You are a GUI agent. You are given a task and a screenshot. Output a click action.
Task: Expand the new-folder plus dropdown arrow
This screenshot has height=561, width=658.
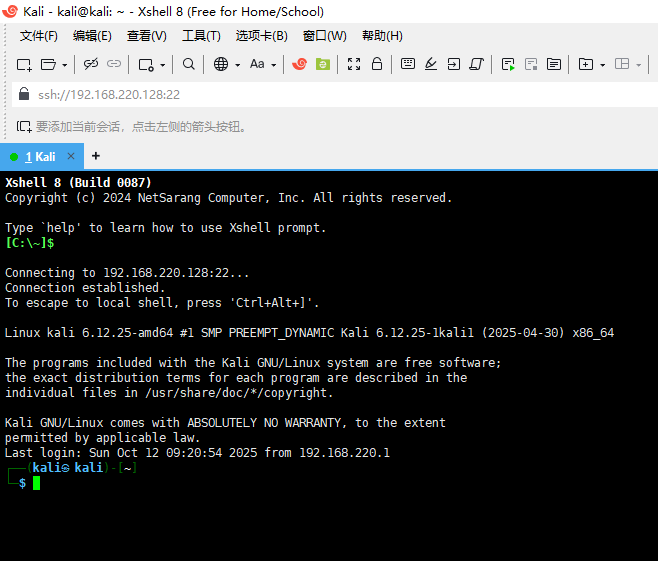602,64
